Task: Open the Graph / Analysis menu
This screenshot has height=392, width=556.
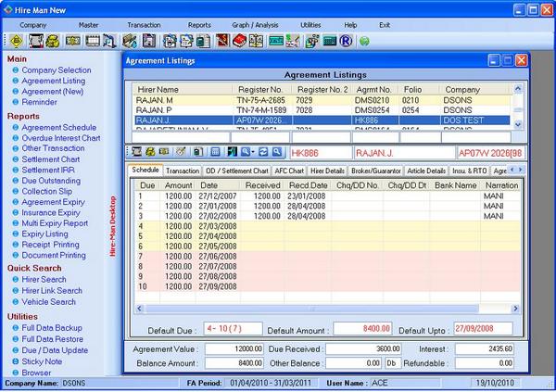Action: coord(256,25)
